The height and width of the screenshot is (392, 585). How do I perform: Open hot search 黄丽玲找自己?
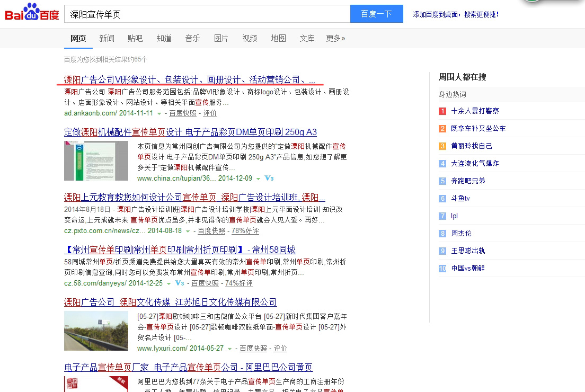pyautogui.click(x=472, y=146)
